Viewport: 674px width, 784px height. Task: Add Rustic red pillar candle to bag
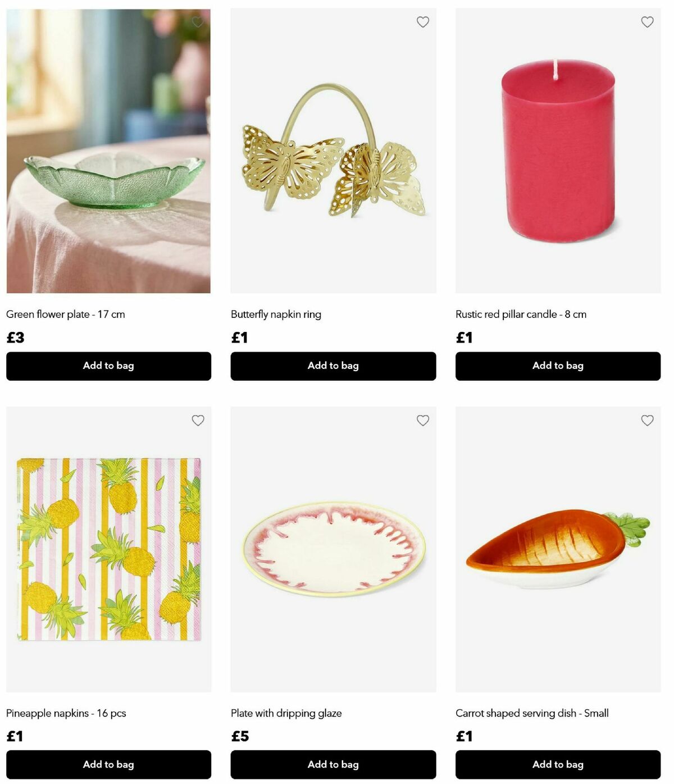[x=558, y=366]
